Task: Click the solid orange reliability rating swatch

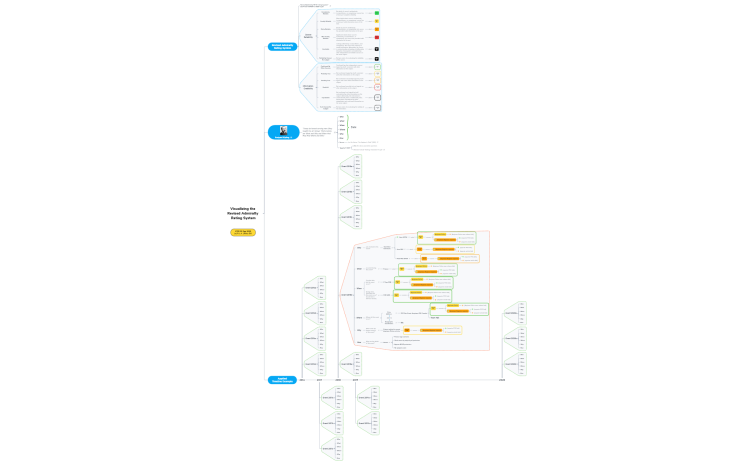Action: pos(376,29)
